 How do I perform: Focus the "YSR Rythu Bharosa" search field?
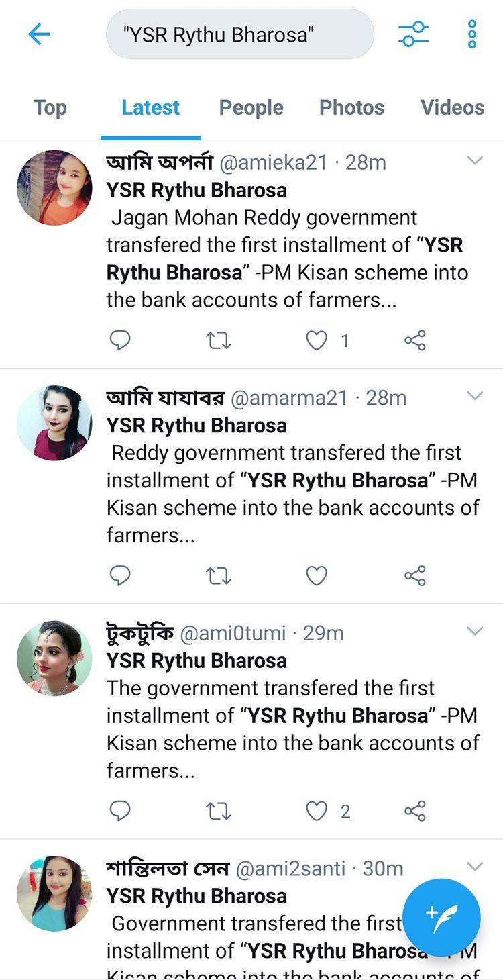click(239, 34)
